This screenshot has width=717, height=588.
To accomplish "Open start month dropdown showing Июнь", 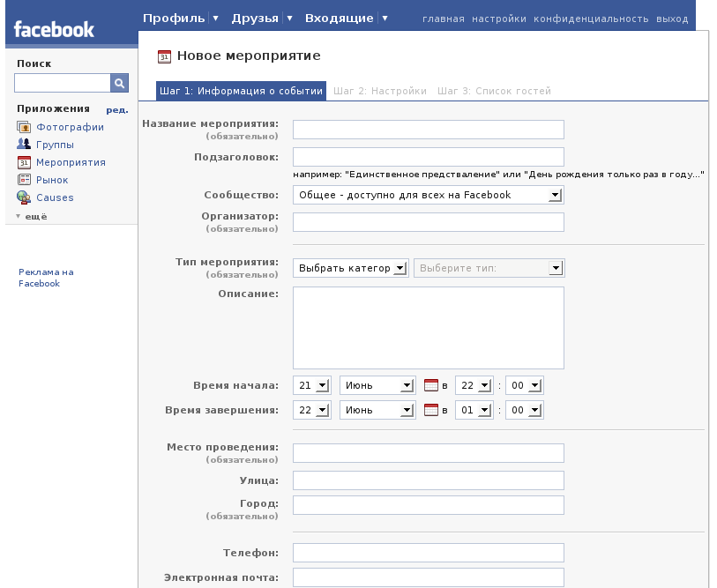I will coord(377,385).
